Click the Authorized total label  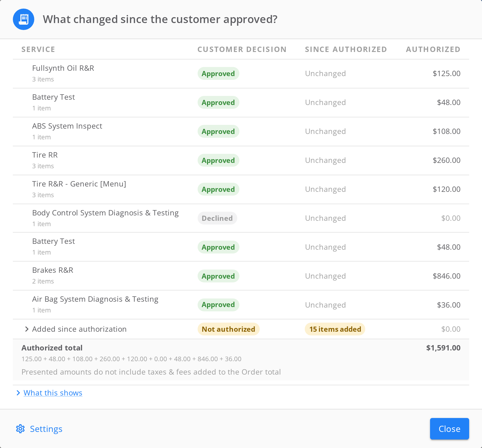pyautogui.click(x=52, y=348)
